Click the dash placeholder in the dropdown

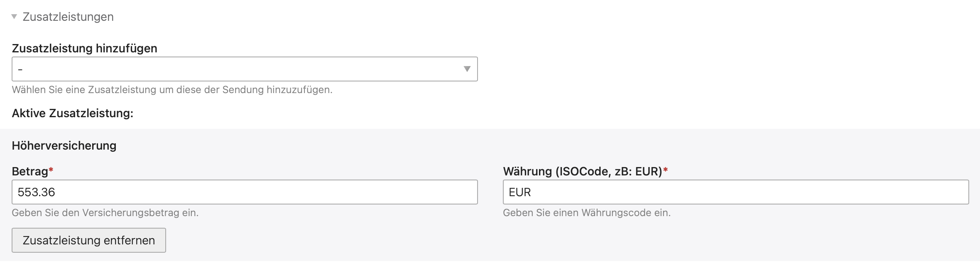[x=20, y=69]
